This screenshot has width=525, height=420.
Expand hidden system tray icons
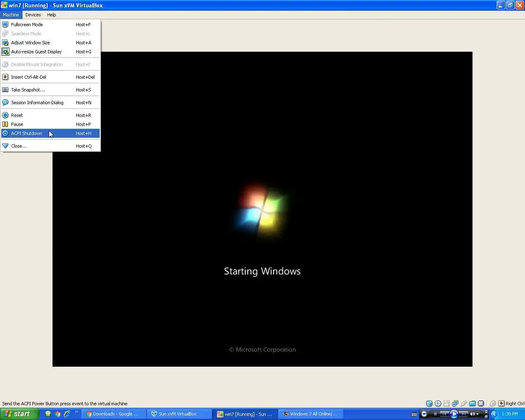click(494, 414)
